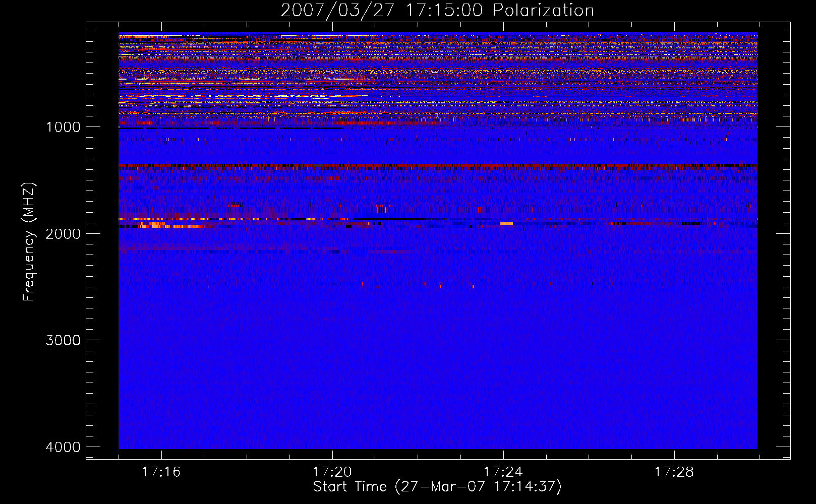Screen dimensions: 816x504
Task: Click the time axis label "17:28"
Action: [x=674, y=472]
